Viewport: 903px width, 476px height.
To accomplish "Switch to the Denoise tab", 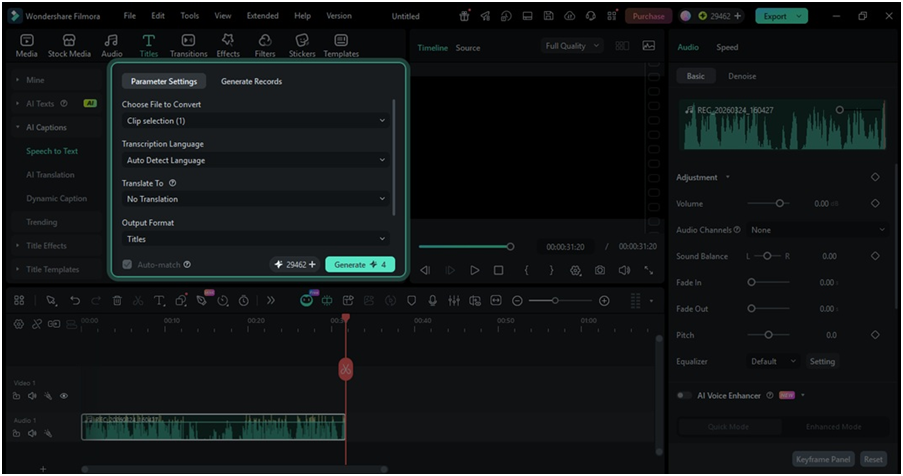I will [742, 76].
